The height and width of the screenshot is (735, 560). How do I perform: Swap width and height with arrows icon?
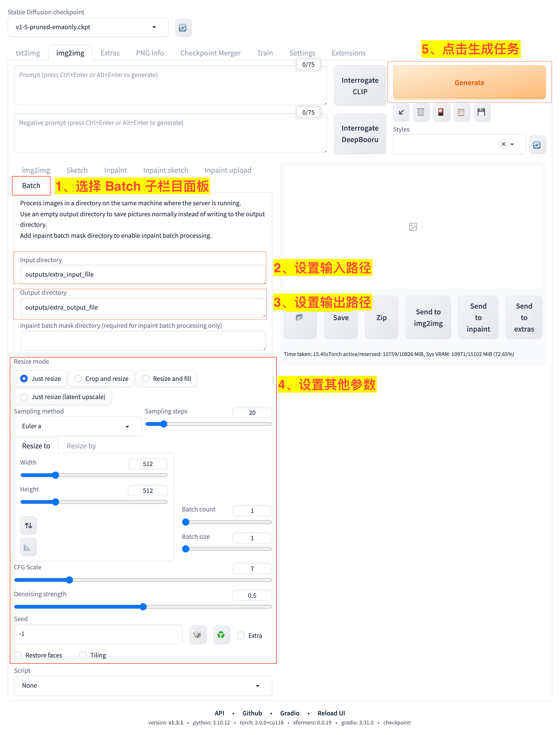pos(28,525)
